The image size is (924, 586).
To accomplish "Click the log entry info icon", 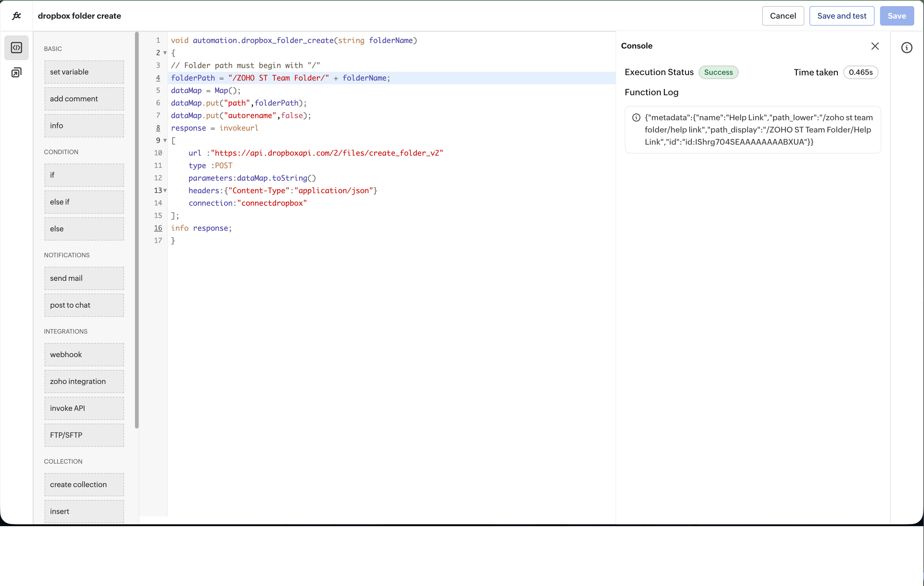I will 636,118.
